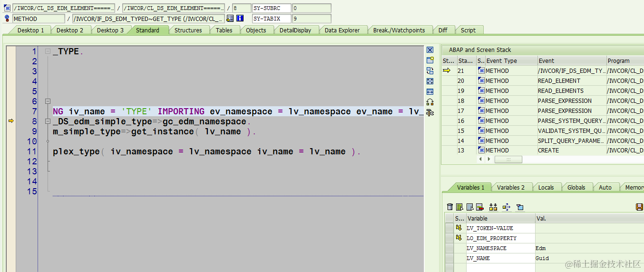The height and width of the screenshot is (272, 644).
Task: Click the method icon in stack row 18
Action: pyautogui.click(x=481, y=101)
